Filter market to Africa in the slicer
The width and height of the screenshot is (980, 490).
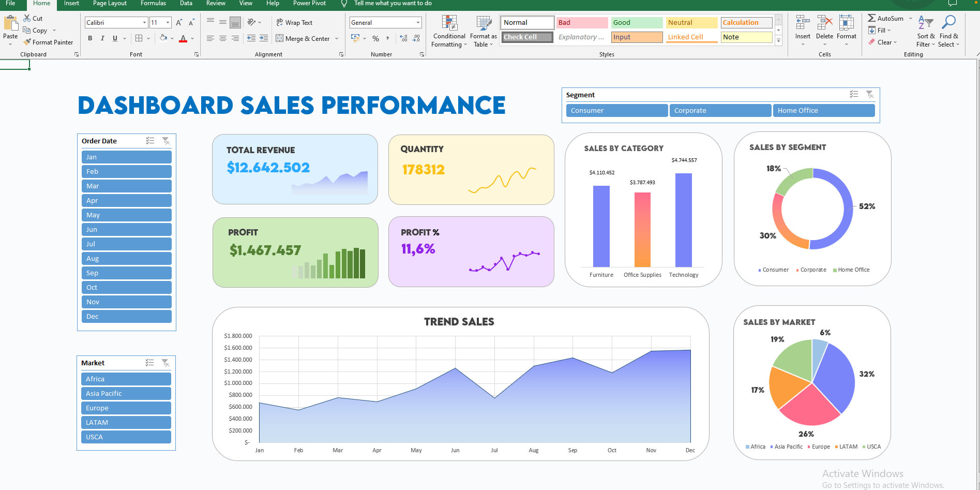point(126,379)
